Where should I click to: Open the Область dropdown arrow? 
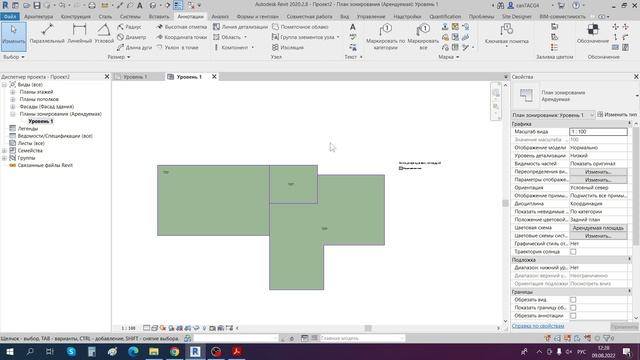coord(245,37)
